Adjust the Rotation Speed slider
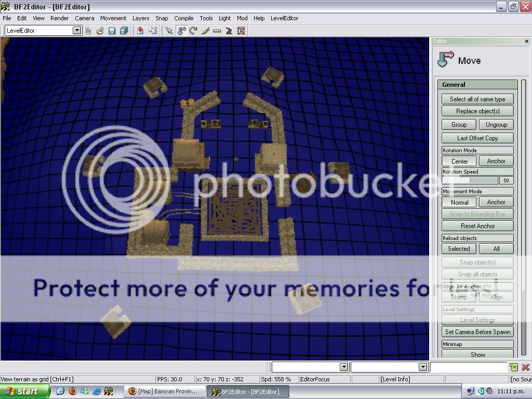Screen dimensions: 532x399 [470, 180]
